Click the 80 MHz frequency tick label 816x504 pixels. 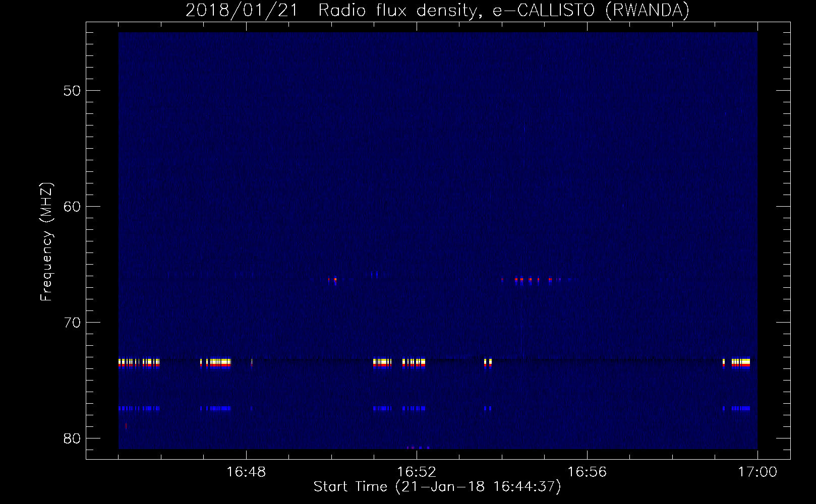tap(73, 438)
